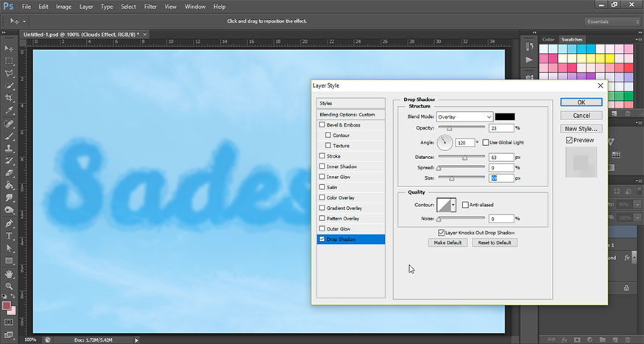Toggle Use Global Light checkbox
Screen dimensions: 644x344
tap(485, 142)
